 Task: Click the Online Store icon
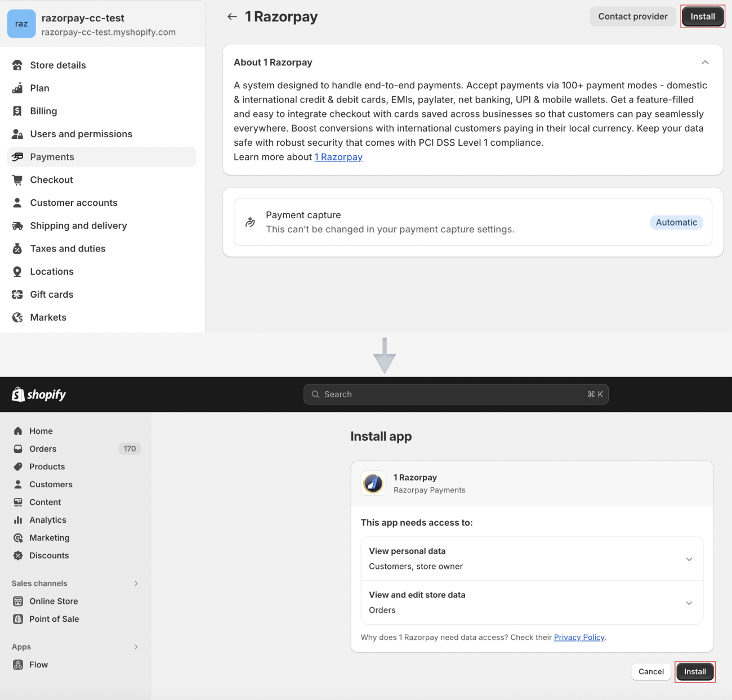pos(18,601)
